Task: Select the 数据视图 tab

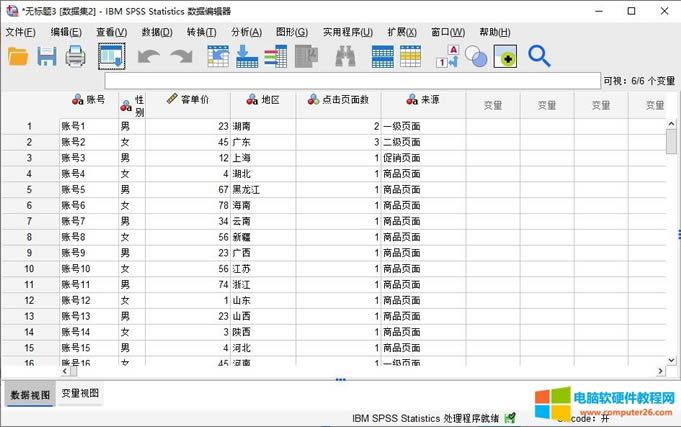Action: [x=29, y=394]
